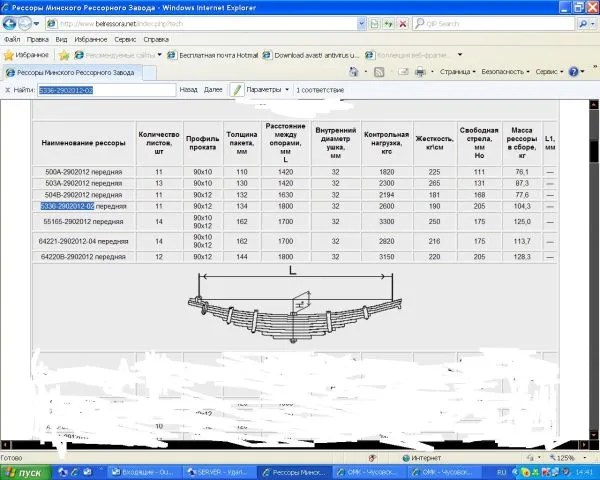Open the Страница command bar dropdown
Image resolution: width=600 pixels, height=480 pixels.
pos(458,72)
